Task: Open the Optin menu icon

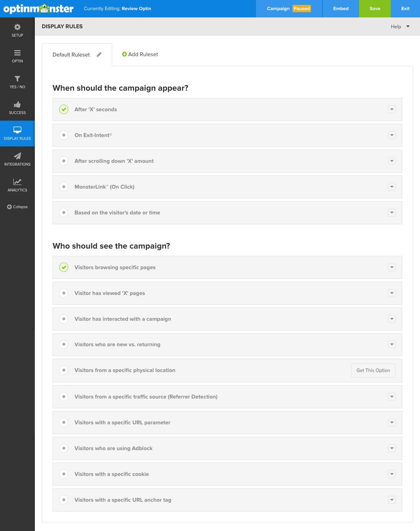Action: 17,53
